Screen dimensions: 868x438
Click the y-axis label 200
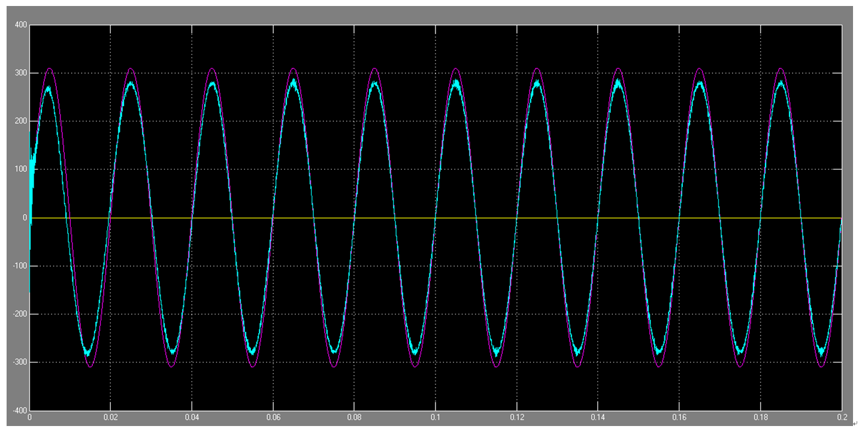(22, 122)
